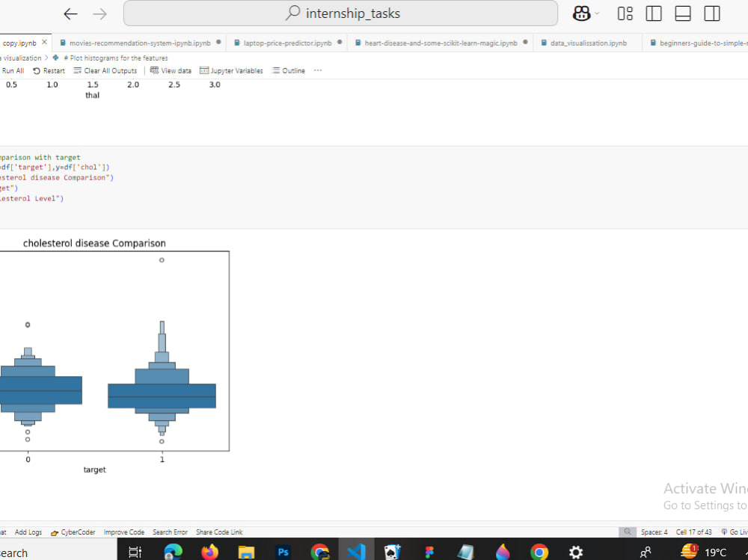Open Jupyter Variables
The width and height of the screenshot is (748, 560).
pos(231,70)
